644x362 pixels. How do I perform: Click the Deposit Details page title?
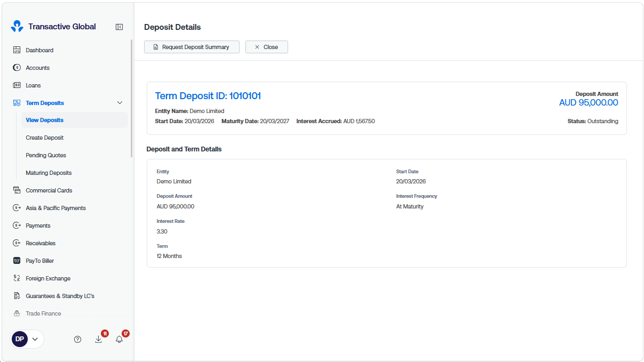(x=172, y=27)
